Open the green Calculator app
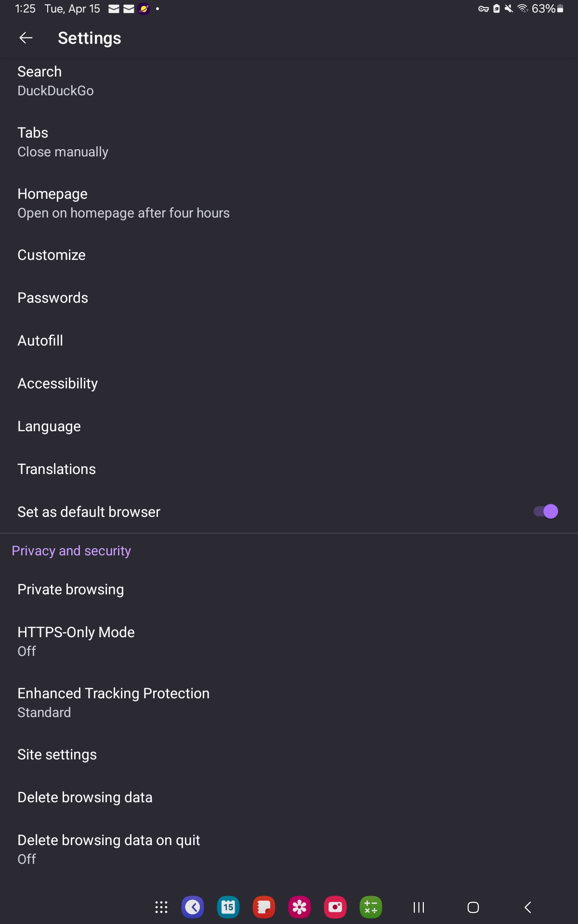 click(371, 908)
